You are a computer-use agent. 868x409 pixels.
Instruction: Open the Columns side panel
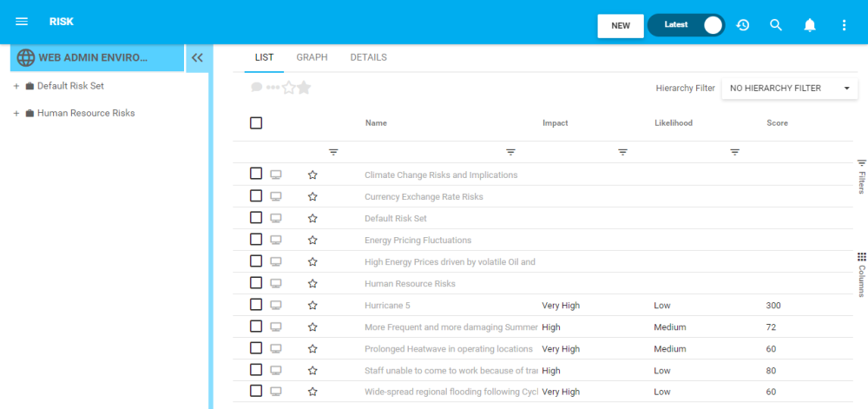861,275
